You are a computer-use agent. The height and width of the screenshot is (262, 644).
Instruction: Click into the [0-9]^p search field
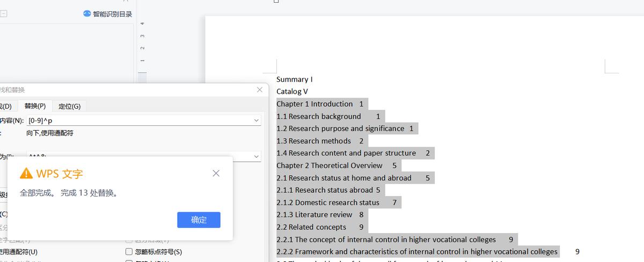click(140, 121)
